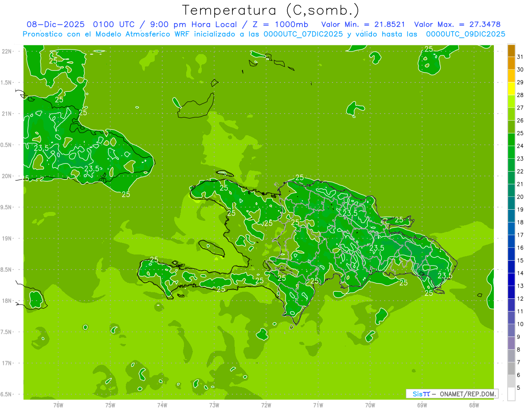
Task: Select the Z = 1000mb level text
Action: (279, 24)
